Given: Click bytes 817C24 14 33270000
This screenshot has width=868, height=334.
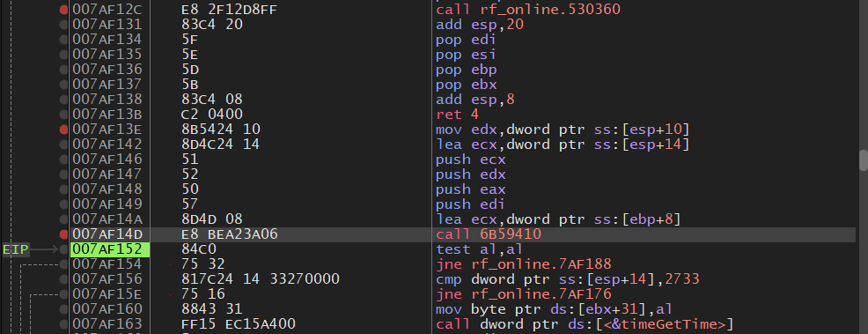Looking at the screenshot, I should tap(261, 279).
